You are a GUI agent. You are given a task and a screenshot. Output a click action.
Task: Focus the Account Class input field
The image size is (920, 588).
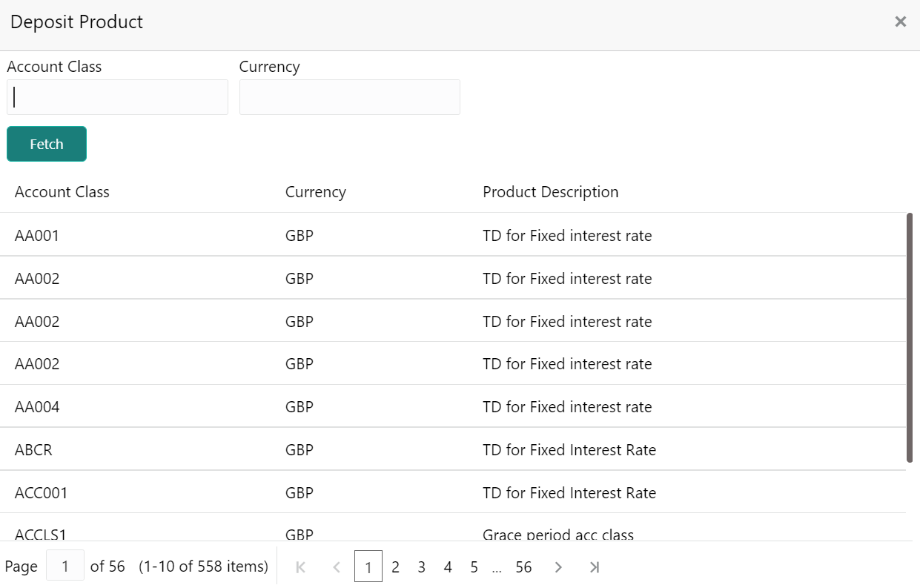(x=117, y=97)
